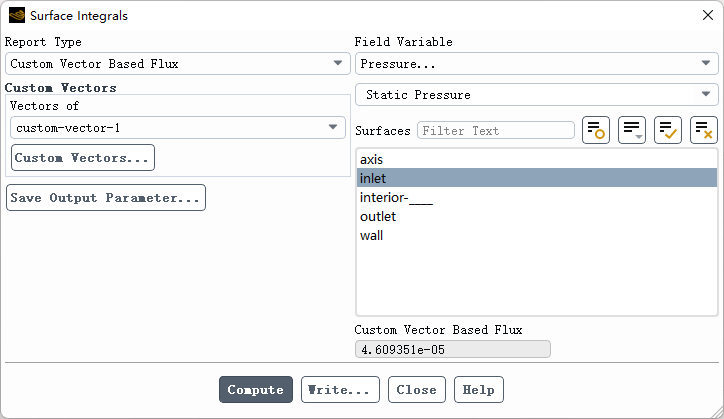724x419 pixels.
Task: Open the surface list filter options icon
Action: [x=632, y=130]
